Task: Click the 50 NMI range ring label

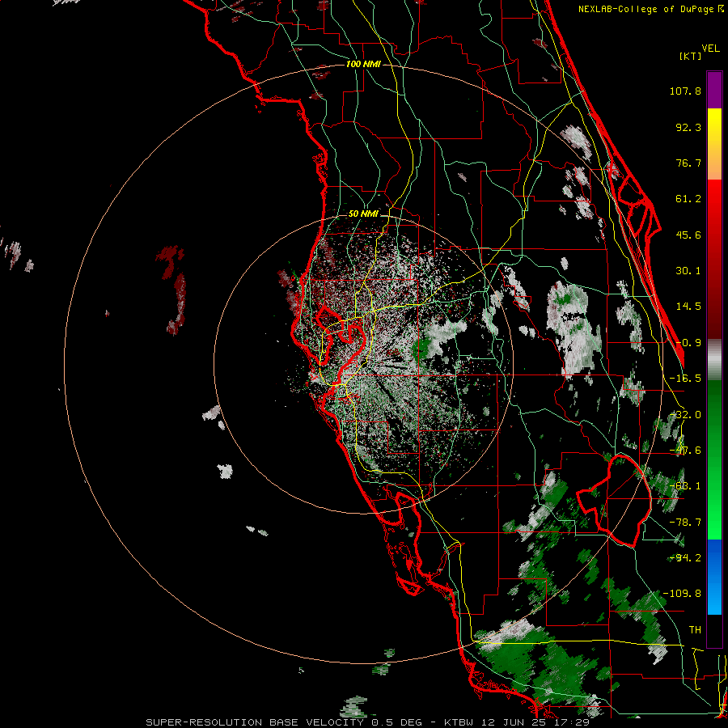Action: pyautogui.click(x=363, y=214)
